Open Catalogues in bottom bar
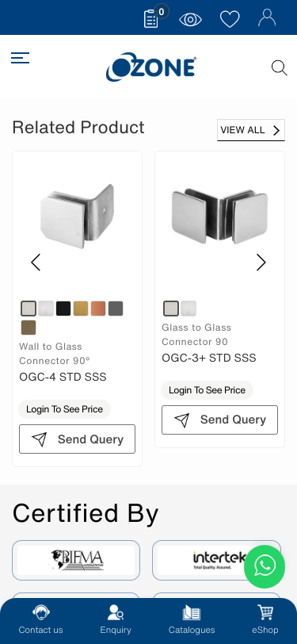 pyautogui.click(x=192, y=619)
